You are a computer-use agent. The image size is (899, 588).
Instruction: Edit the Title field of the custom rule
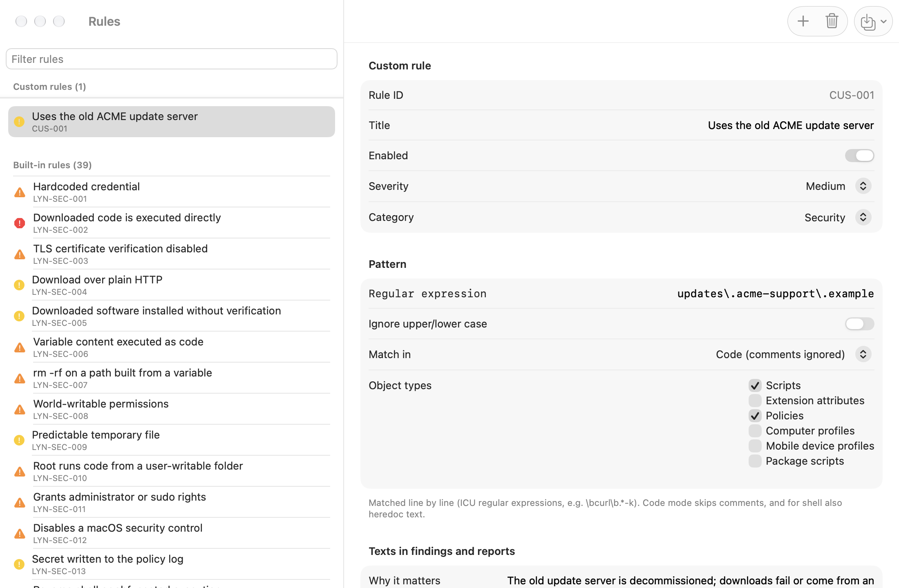click(x=791, y=125)
